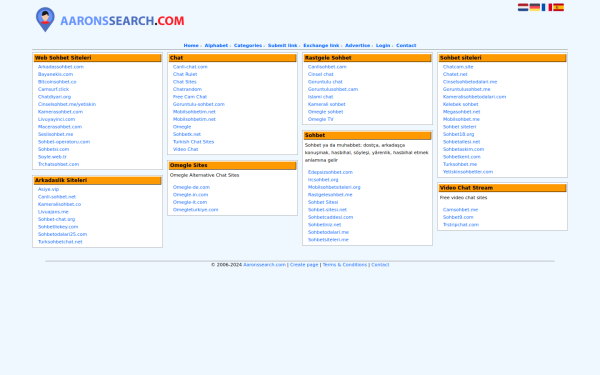Screen dimensions: 600x375
Task: Open the Sohbet-operatoru.com link
Action: (64, 142)
